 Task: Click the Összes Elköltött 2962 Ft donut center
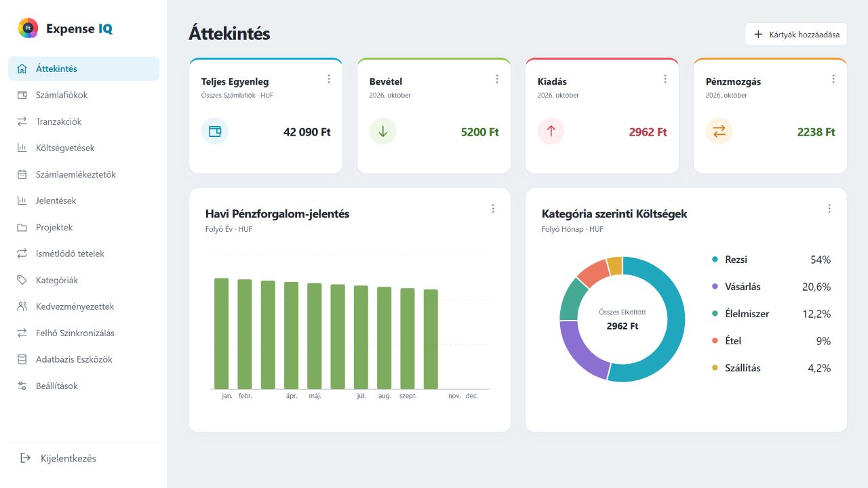click(x=623, y=320)
